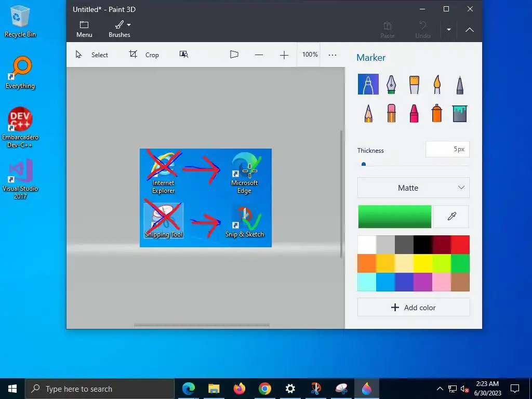
Task: Choose the bright red color swatch
Action: pos(460,245)
